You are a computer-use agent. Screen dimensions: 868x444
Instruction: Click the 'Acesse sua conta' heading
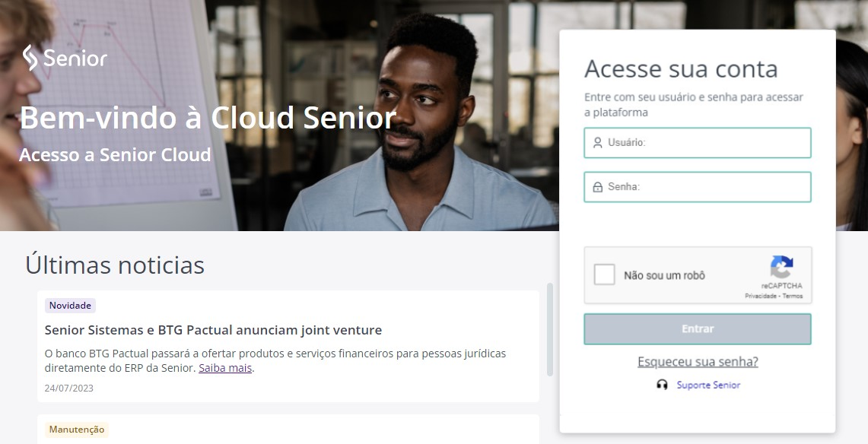pos(681,68)
